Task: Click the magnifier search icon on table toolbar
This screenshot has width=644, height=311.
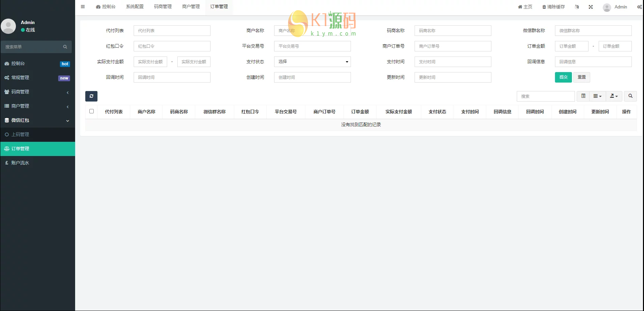Action: point(630,96)
